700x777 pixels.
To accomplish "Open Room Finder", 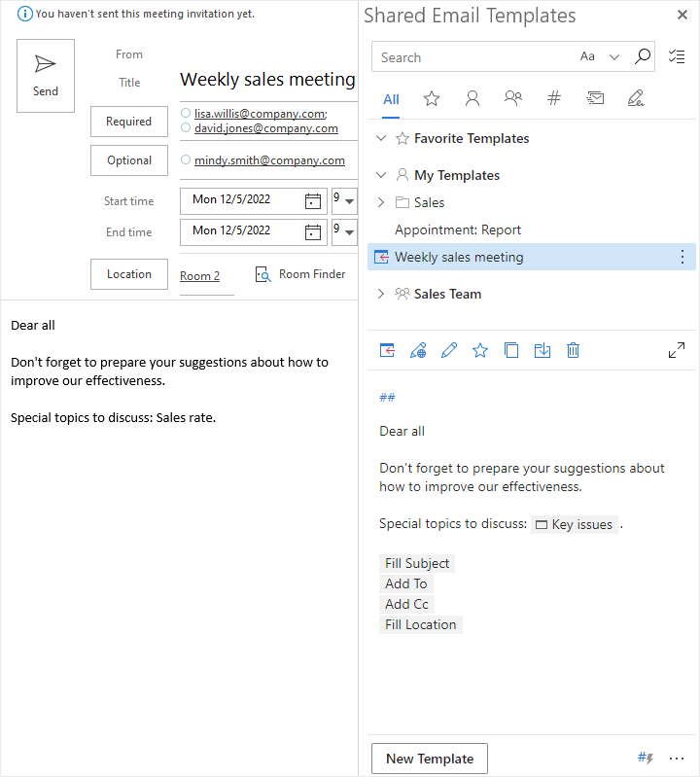I will click(x=300, y=274).
